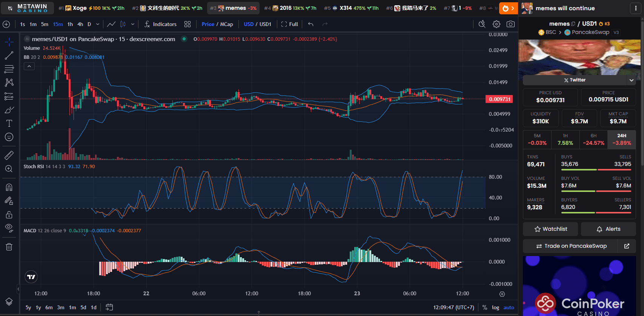Toggle lock all drawing tools

[9, 215]
